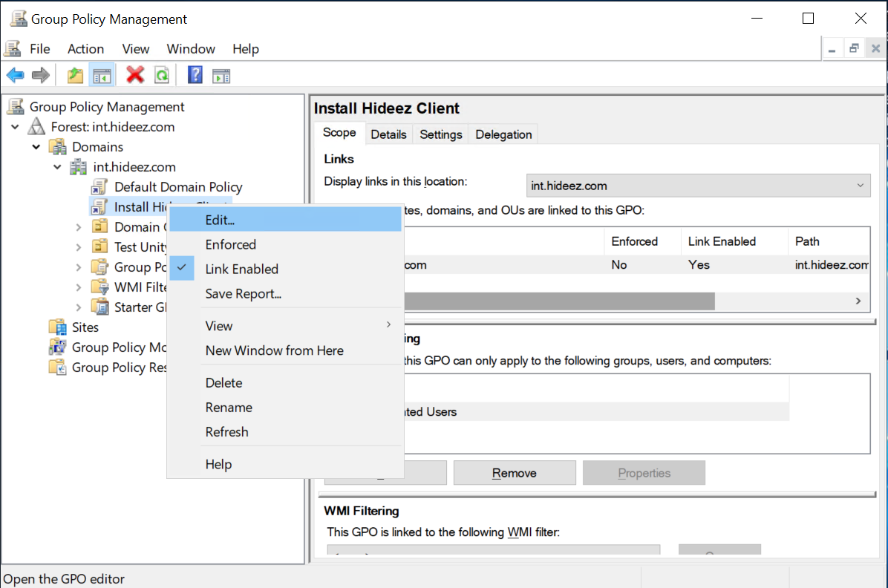Click the red Delete X toolbar icon
This screenshot has width=888, height=588.
click(135, 75)
